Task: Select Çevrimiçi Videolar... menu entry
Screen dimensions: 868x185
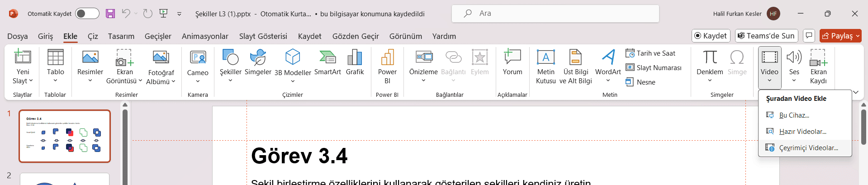Action: (805, 148)
